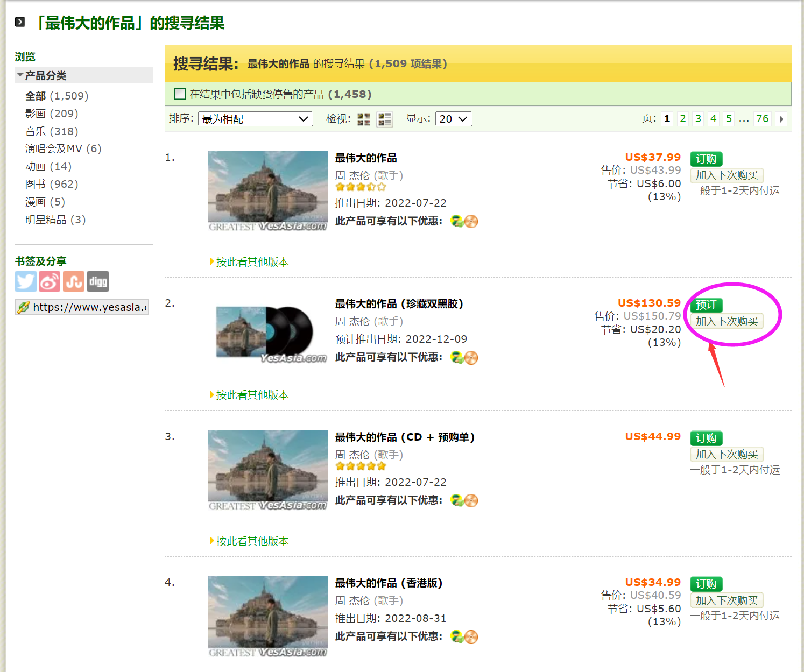
Task: Open the 最为相配 sort dropdown
Action: (255, 118)
